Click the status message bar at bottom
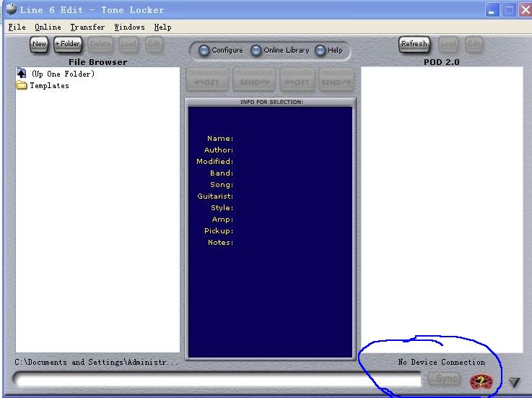 pos(217,379)
